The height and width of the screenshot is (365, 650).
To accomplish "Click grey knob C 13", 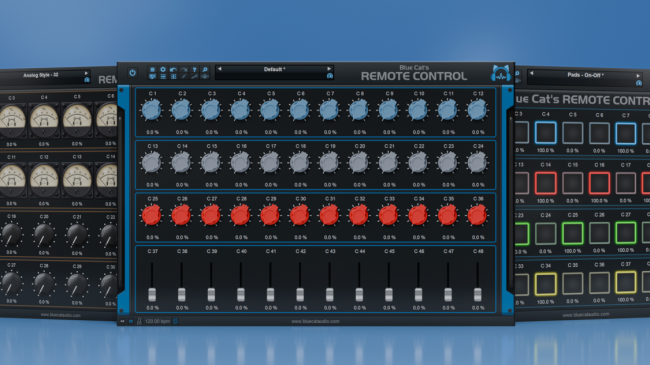I will (151, 163).
